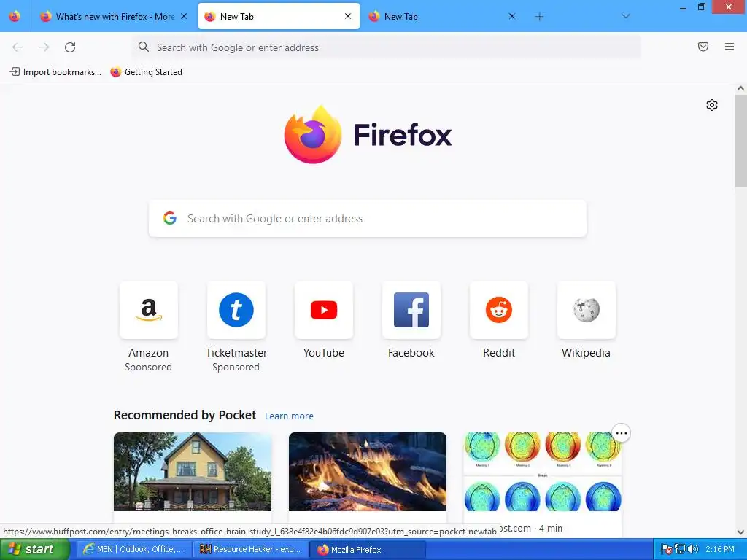Click scrollbar up arrow
The image size is (747, 560).
click(740, 88)
